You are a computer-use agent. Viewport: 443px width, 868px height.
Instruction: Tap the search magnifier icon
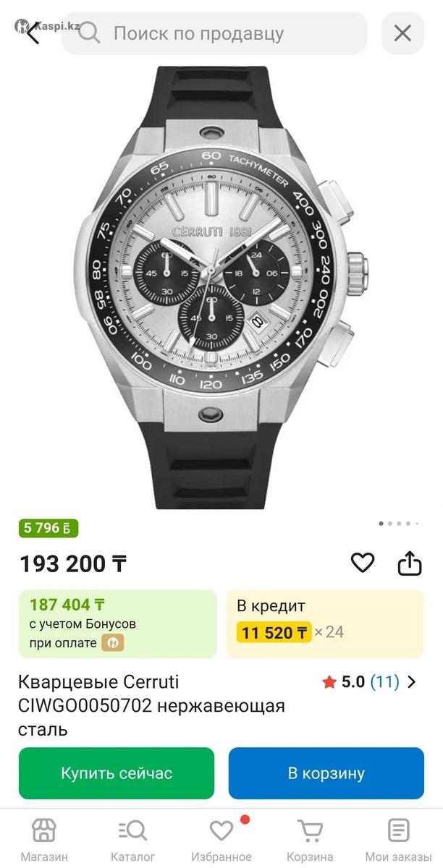click(90, 33)
